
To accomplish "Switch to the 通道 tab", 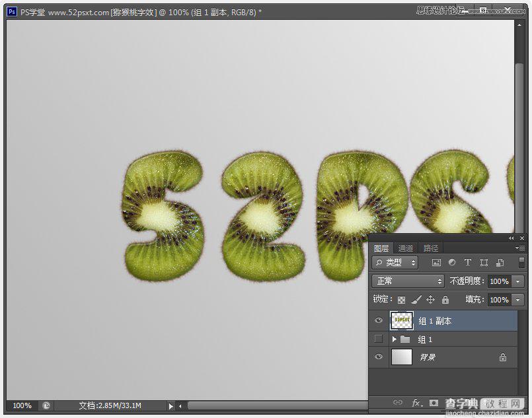I will 406,248.
